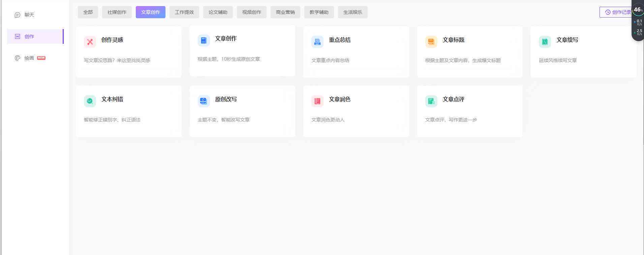Switch to the 工作提效 tab
This screenshot has width=644, height=255.
coord(184,12)
